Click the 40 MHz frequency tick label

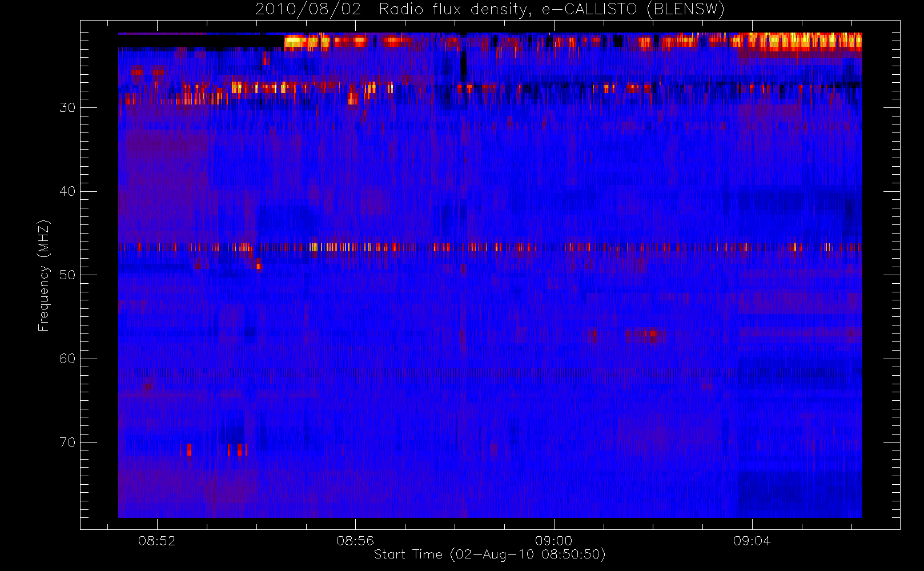[x=67, y=191]
